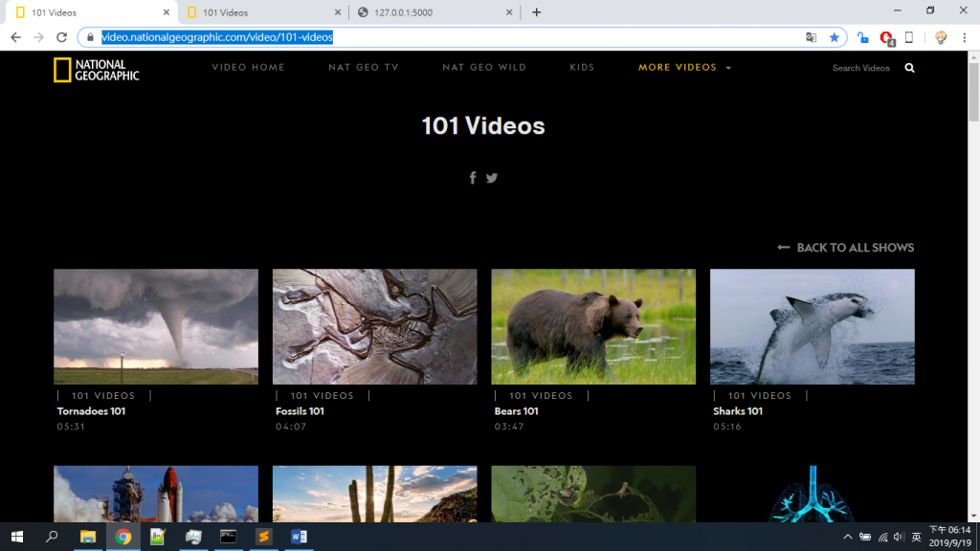Click the 05:31 duration text
This screenshot has height=551, width=980.
coord(71,427)
